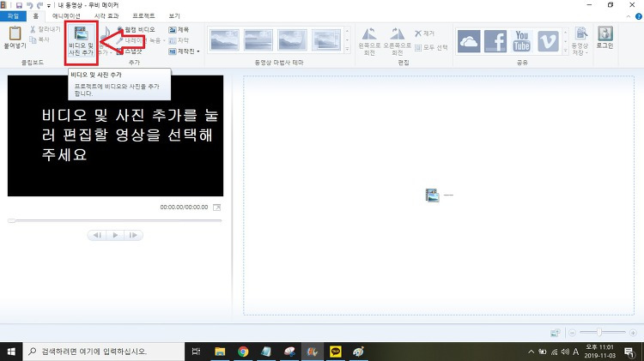Click Cut (잘라내기) in the clipboard group
644x361 pixels.
(46, 29)
